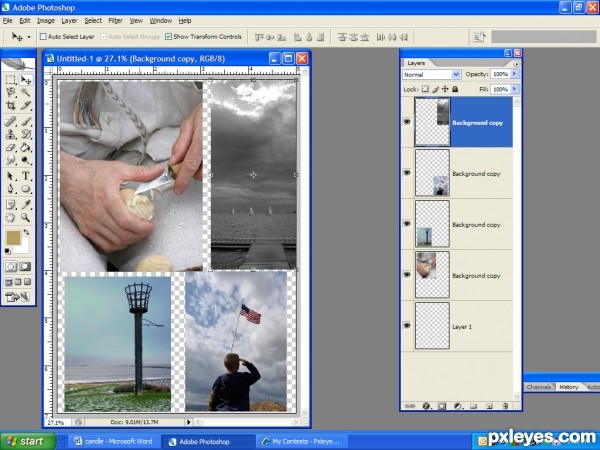The height and width of the screenshot is (450, 600).
Task: Select the Brush tool
Action: pyautogui.click(x=26, y=122)
